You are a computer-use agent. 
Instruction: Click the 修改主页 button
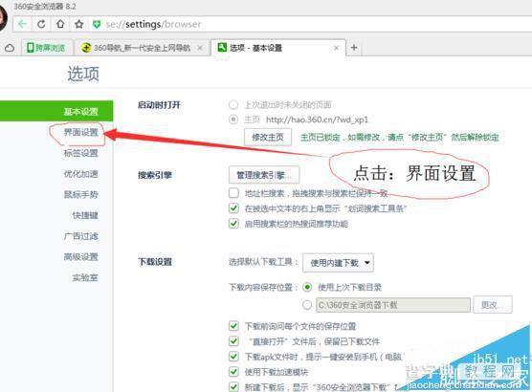point(268,137)
